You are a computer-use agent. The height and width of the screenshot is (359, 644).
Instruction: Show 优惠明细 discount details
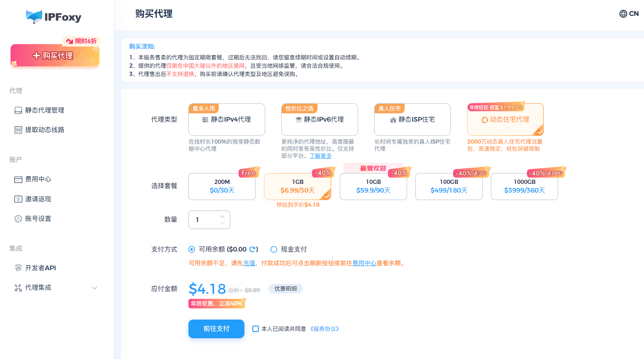(x=285, y=288)
